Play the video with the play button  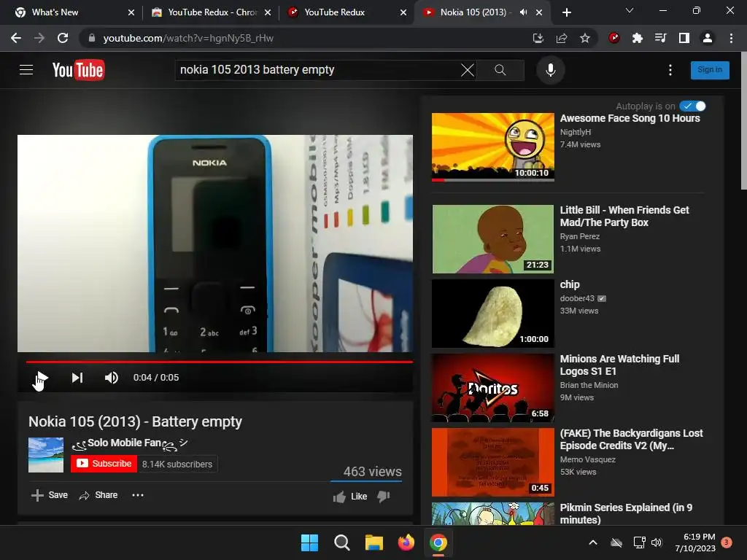point(41,378)
